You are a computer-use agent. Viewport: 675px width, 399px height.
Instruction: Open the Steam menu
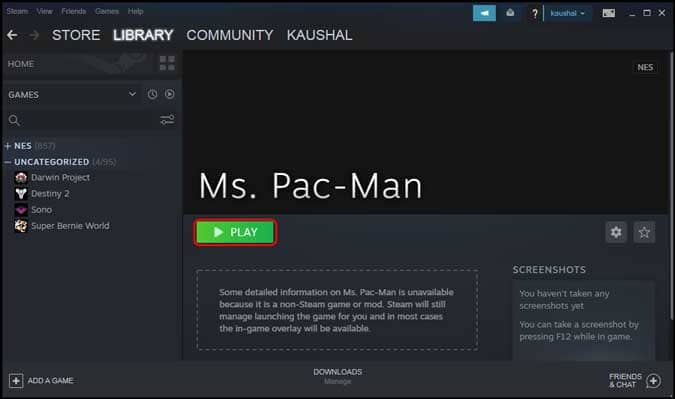[x=17, y=11]
